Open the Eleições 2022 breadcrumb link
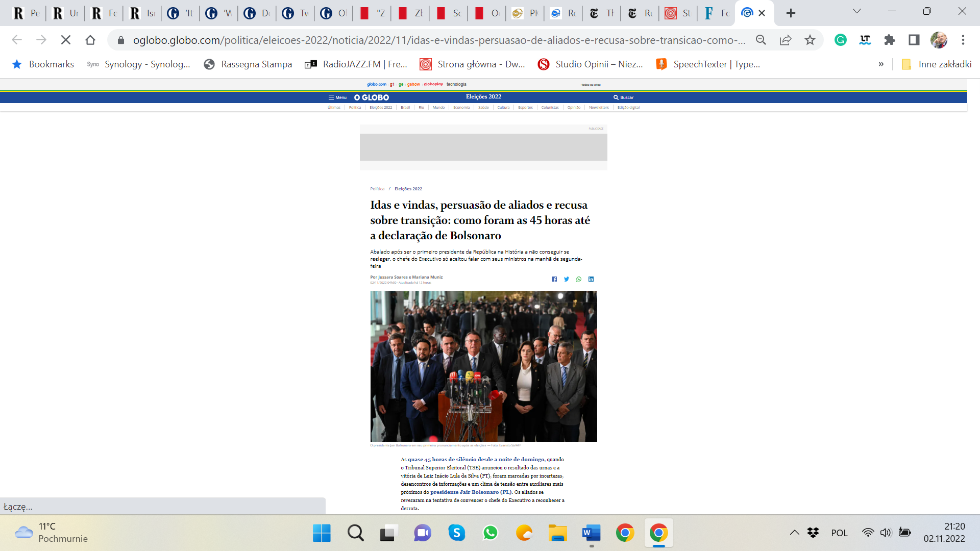The width and height of the screenshot is (980, 551). (x=408, y=189)
